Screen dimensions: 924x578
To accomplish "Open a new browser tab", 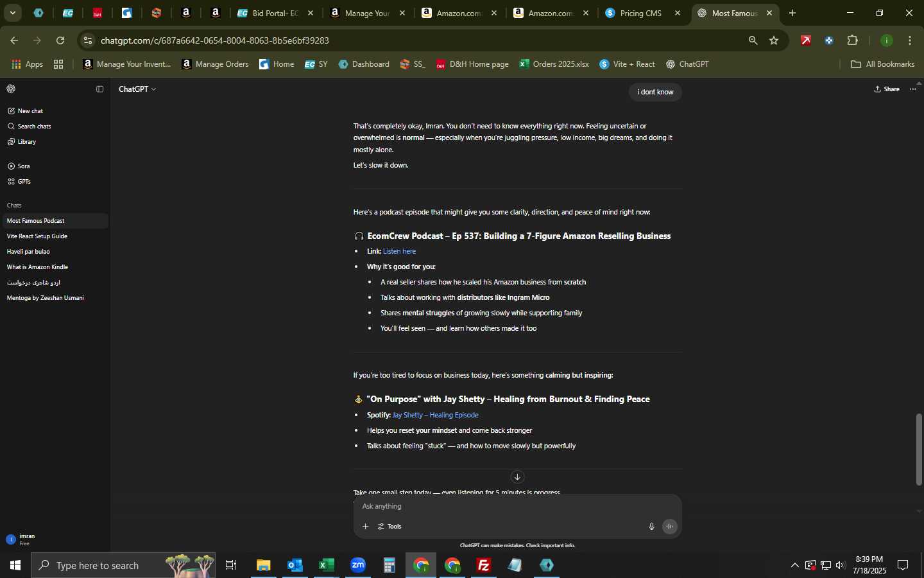I will tap(792, 13).
